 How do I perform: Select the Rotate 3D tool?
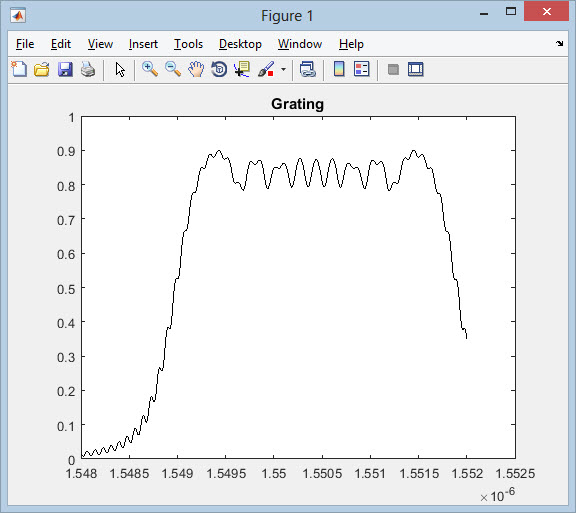coord(219,69)
